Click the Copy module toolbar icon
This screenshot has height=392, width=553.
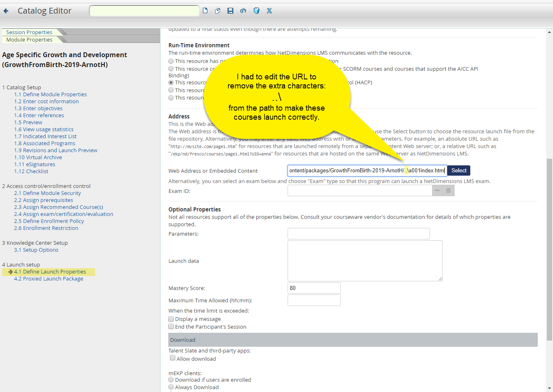pyautogui.click(x=218, y=11)
